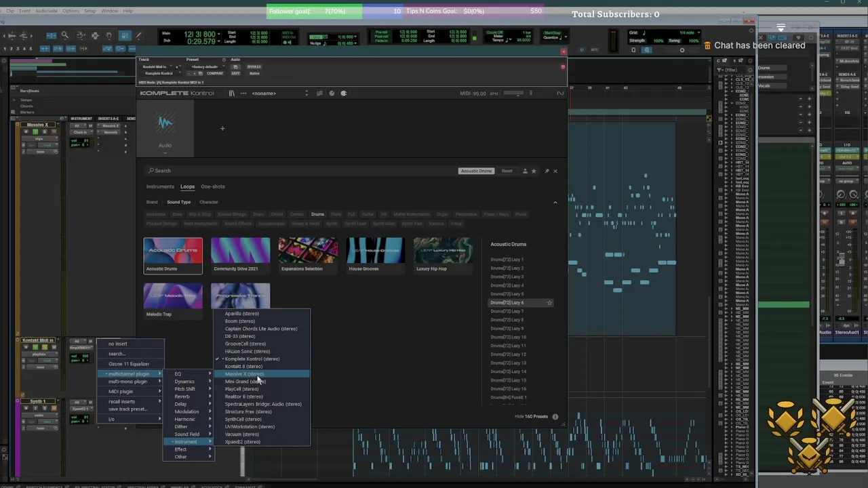Screen dimensions: 868x488
Task: Open the plug-in preset settings icon
Action: [x=224, y=60]
